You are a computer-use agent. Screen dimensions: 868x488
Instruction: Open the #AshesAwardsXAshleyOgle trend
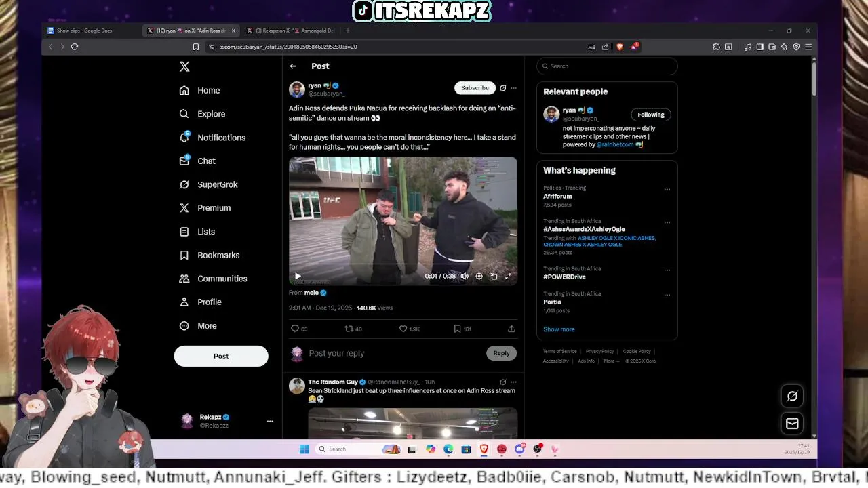click(584, 229)
